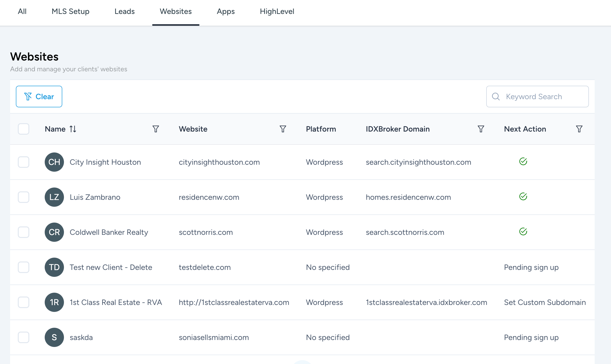Open the Name column filter icon
The width and height of the screenshot is (611, 364).
(x=156, y=129)
